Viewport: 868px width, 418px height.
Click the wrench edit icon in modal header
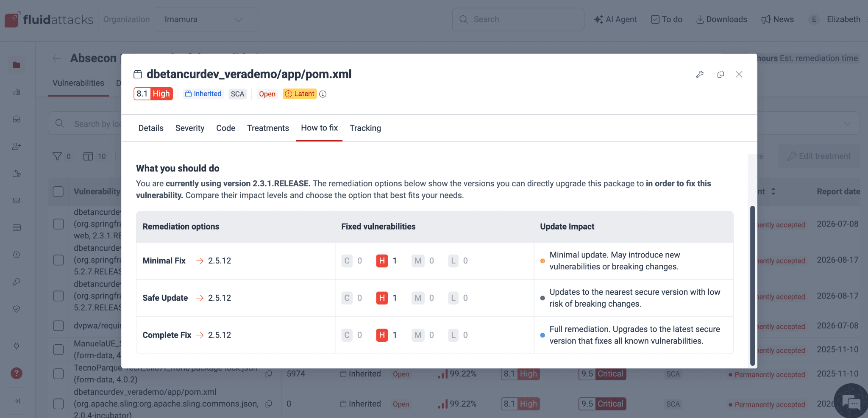coord(700,75)
